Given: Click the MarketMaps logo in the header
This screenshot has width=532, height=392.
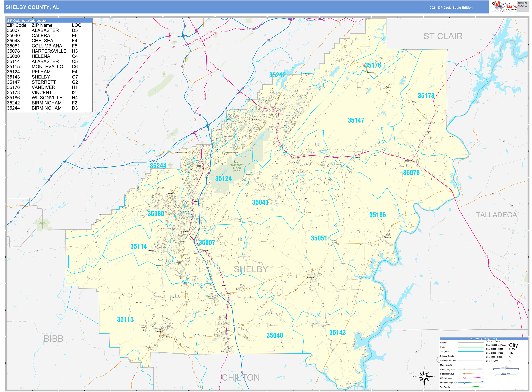Looking at the screenshot, I should point(504,6).
